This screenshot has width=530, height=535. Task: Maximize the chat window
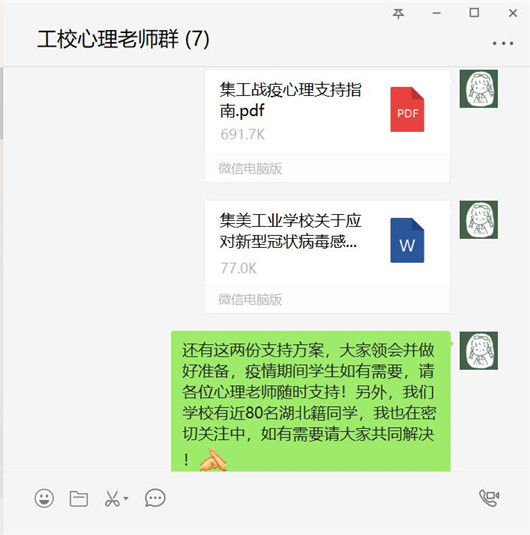[474, 13]
